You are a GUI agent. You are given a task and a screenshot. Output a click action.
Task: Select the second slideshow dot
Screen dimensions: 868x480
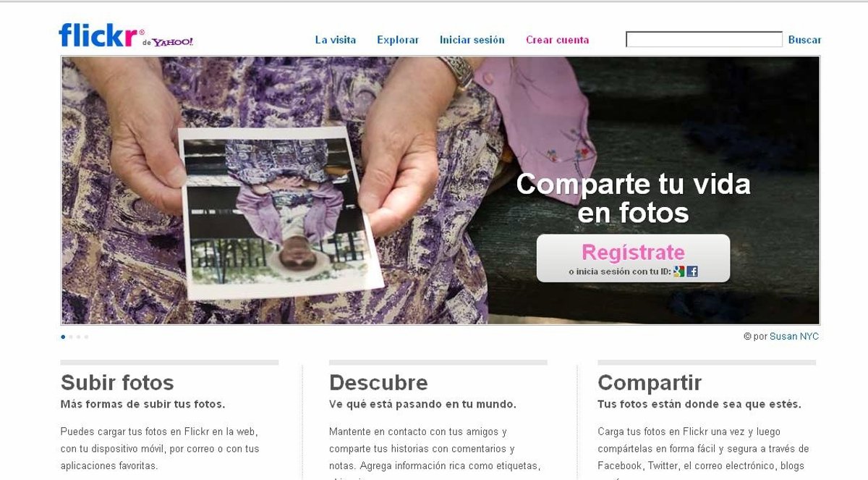71,337
